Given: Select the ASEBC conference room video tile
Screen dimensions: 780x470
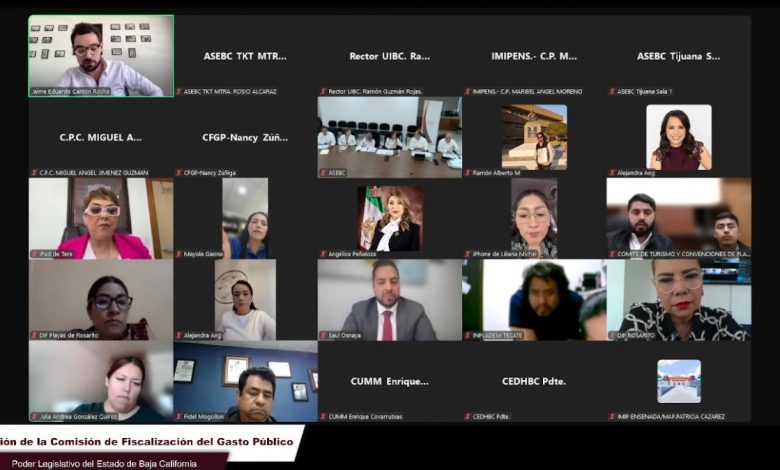Looking at the screenshot, I should point(390,137).
